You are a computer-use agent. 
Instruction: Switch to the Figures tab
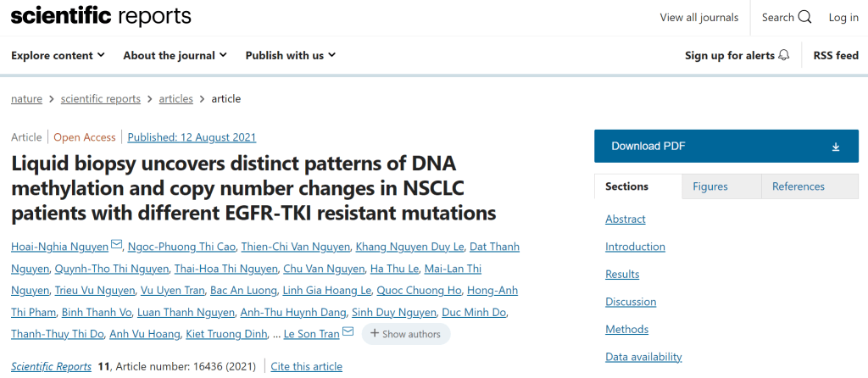click(x=709, y=186)
